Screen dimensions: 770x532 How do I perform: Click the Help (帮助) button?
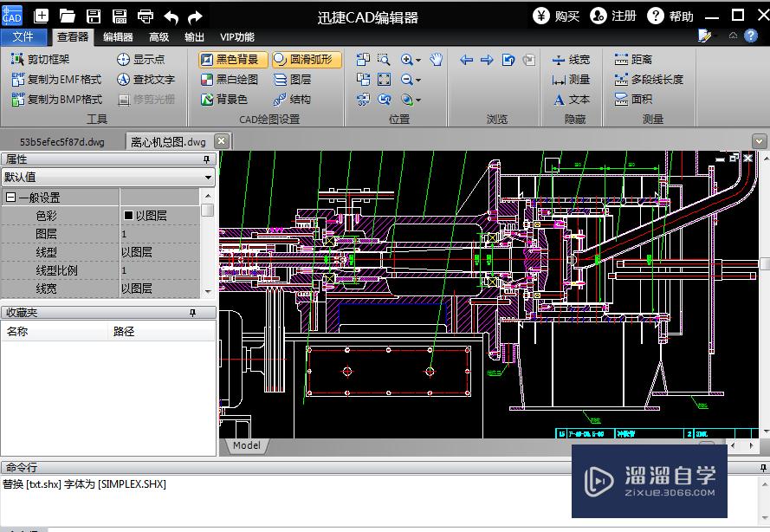pos(670,16)
